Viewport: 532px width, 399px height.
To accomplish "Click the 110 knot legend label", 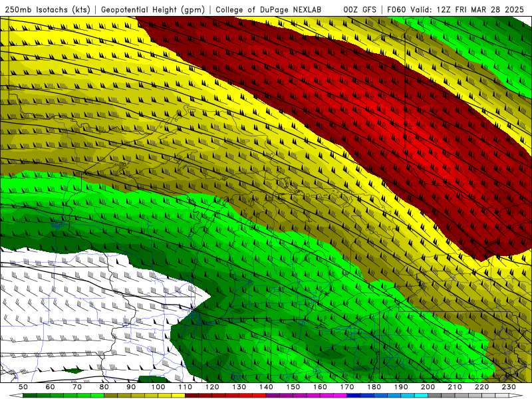I will coord(186,387).
